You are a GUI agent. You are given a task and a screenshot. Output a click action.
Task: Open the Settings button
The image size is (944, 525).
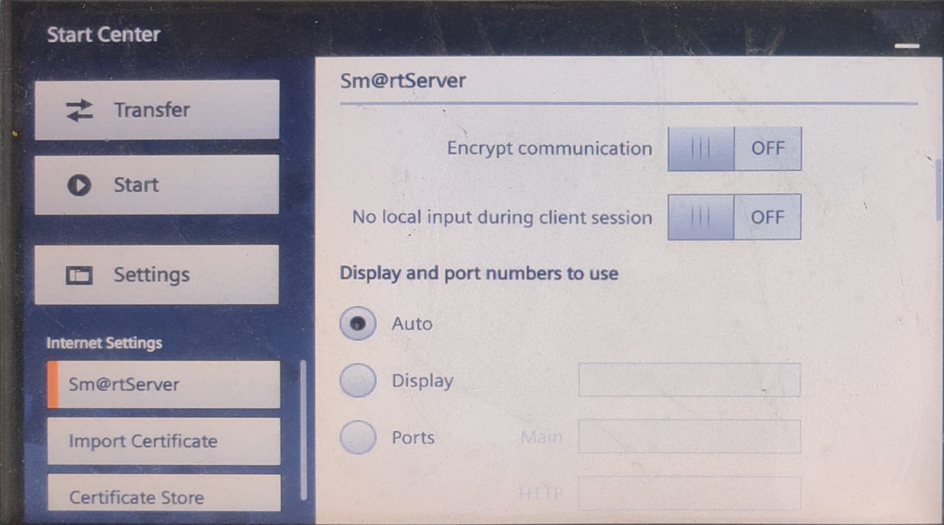coord(157,275)
